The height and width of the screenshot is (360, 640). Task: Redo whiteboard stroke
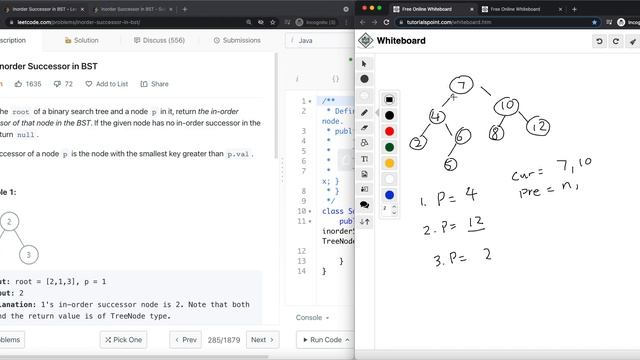point(616,41)
